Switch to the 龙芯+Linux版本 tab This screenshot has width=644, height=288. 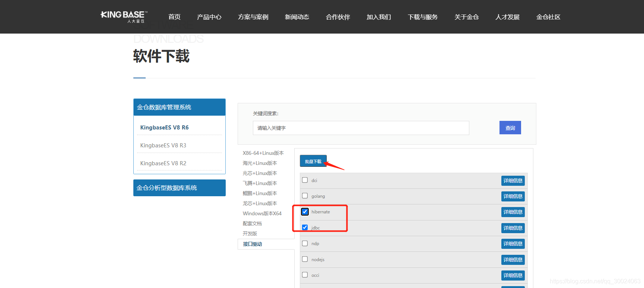click(260, 203)
